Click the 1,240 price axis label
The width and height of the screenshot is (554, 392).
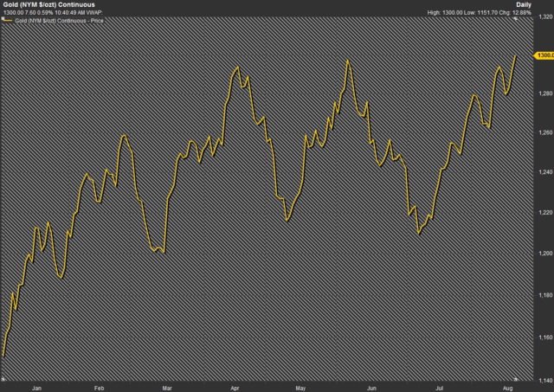546,172
